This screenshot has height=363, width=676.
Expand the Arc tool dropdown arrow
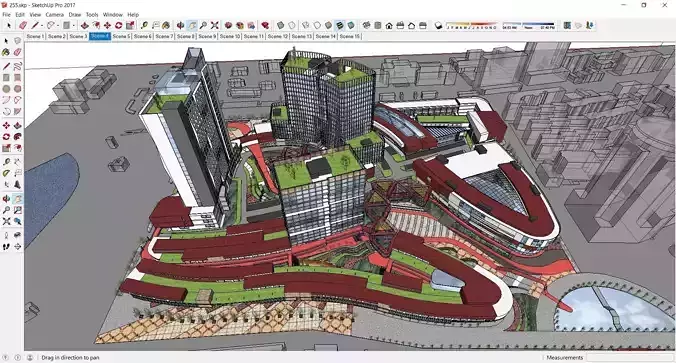click(58, 25)
